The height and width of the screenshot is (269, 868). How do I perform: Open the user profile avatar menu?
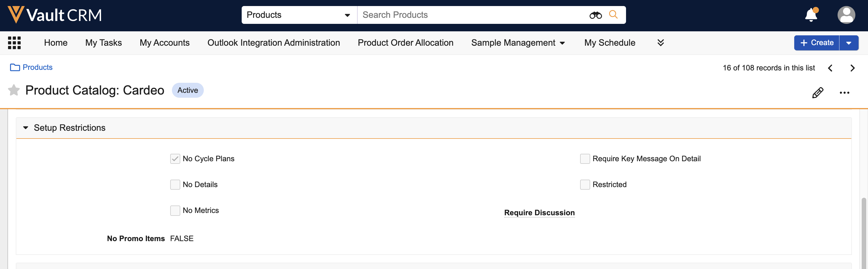846,15
